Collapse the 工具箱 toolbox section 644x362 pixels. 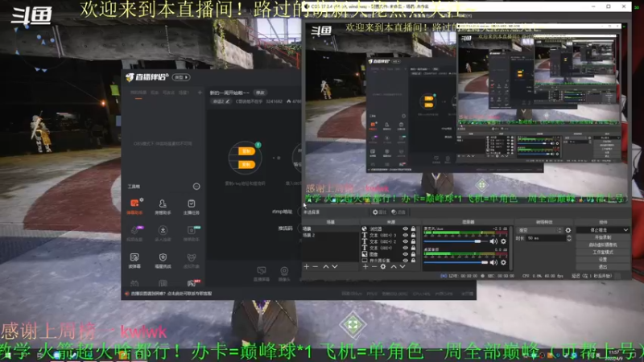pyautogui.click(x=196, y=187)
